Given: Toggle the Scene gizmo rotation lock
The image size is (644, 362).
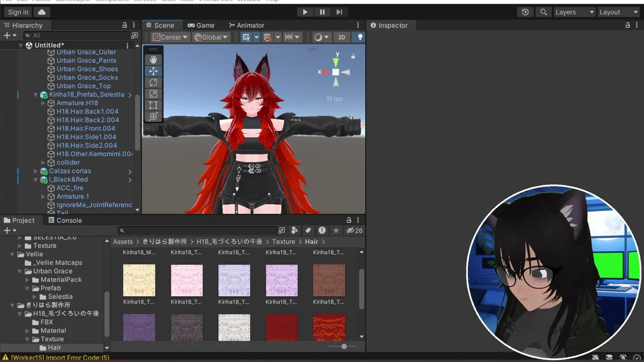Looking at the screenshot, I should [x=353, y=56].
